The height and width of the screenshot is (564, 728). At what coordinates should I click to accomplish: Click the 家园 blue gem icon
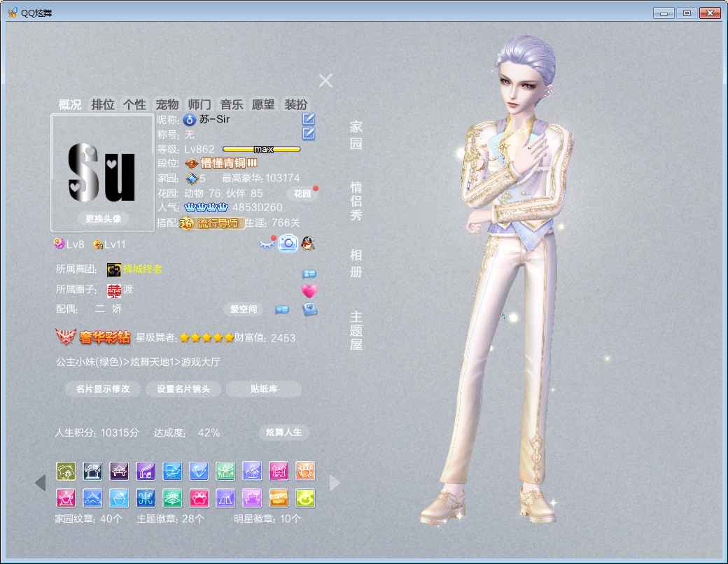tap(192, 178)
